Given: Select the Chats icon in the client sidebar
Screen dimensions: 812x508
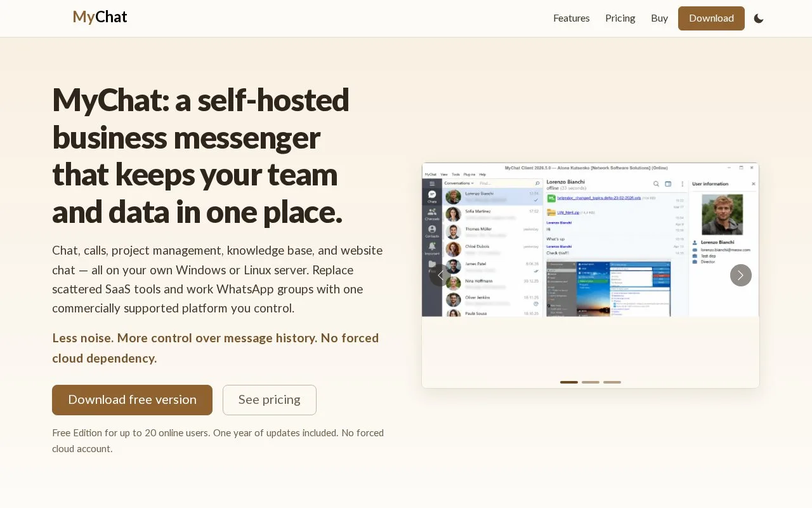Looking at the screenshot, I should (432, 196).
